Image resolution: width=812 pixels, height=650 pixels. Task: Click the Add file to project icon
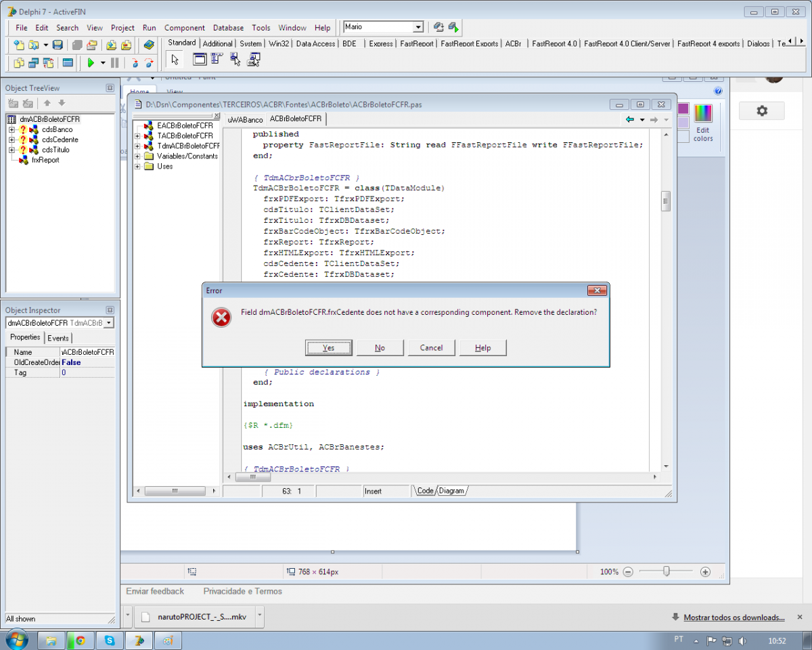point(112,45)
